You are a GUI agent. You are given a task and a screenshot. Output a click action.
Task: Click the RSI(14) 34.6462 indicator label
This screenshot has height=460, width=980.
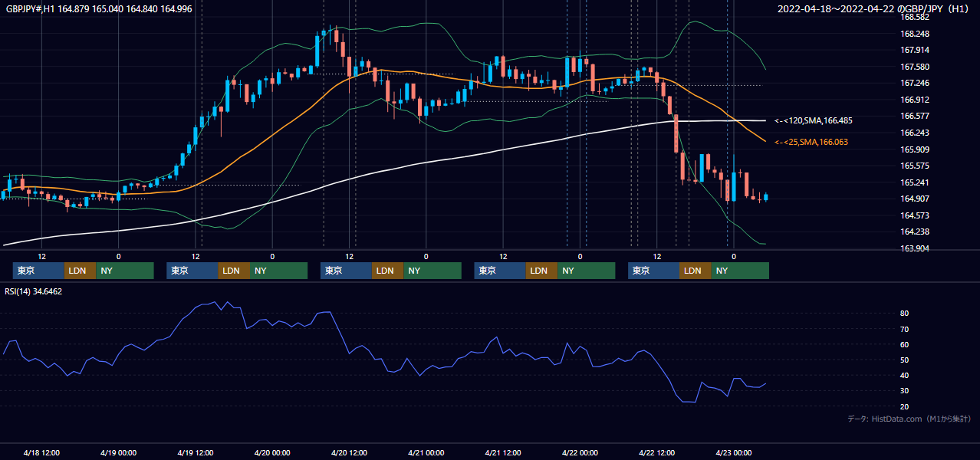point(34,291)
